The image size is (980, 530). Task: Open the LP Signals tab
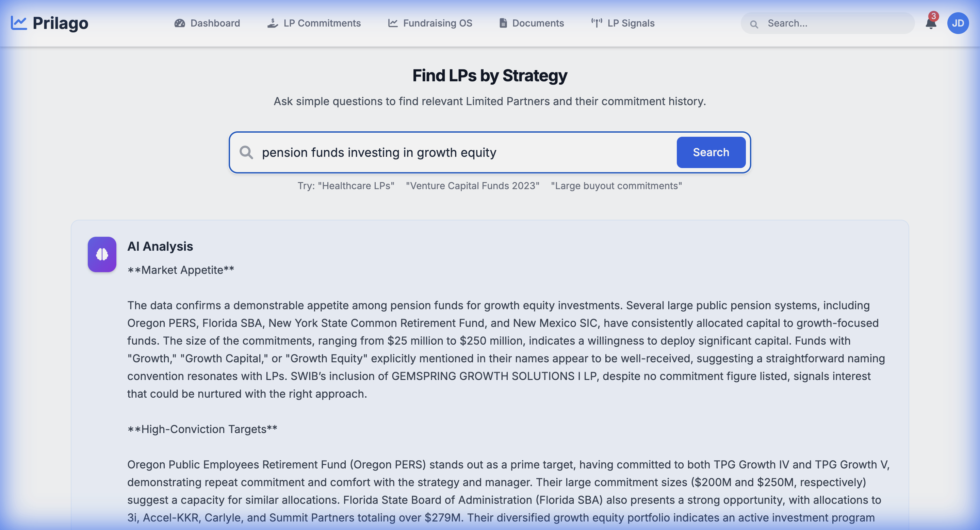pos(631,23)
